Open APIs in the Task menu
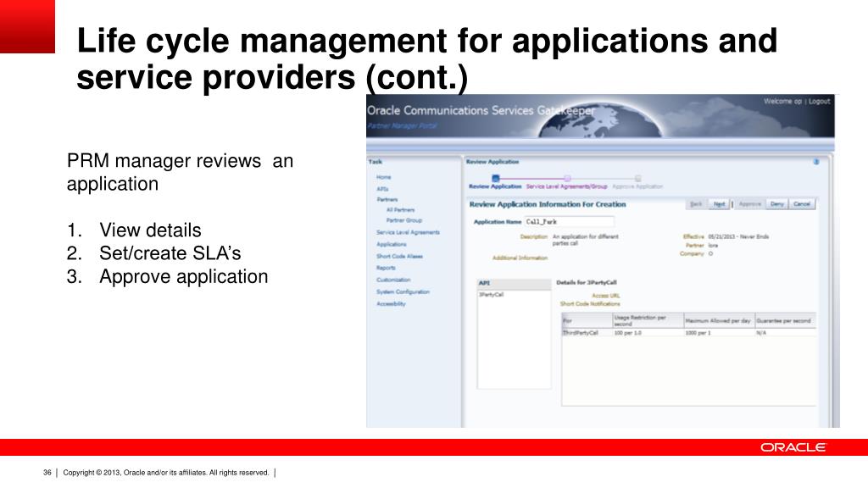 [x=382, y=189]
